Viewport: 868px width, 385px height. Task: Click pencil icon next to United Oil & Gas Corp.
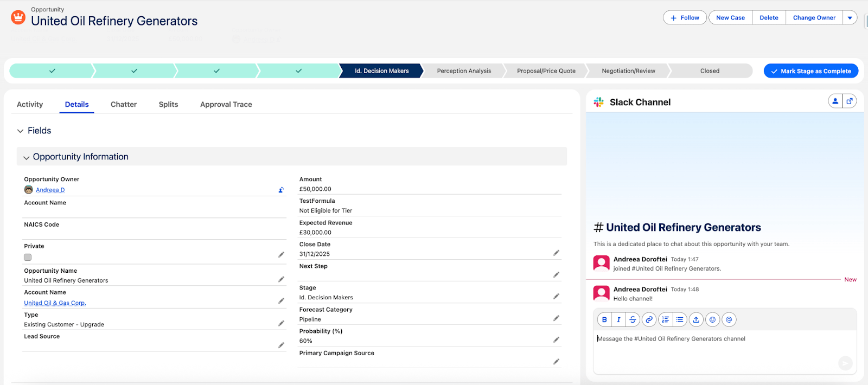tap(281, 301)
